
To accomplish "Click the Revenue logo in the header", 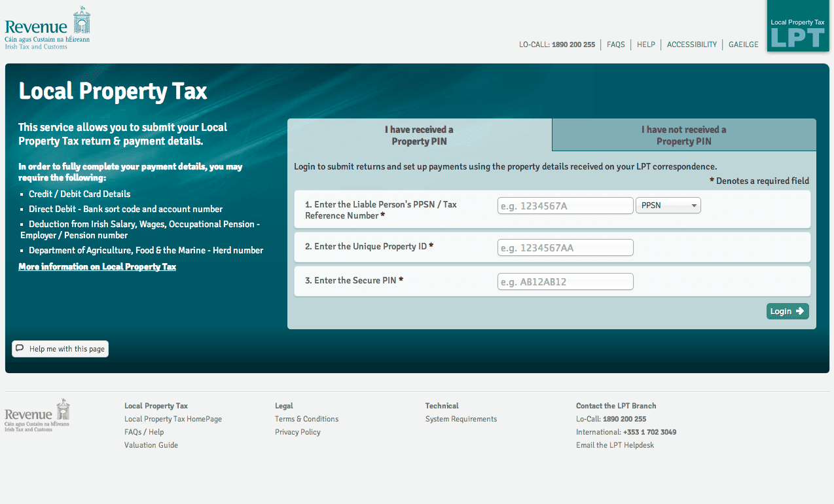I will [x=46, y=26].
